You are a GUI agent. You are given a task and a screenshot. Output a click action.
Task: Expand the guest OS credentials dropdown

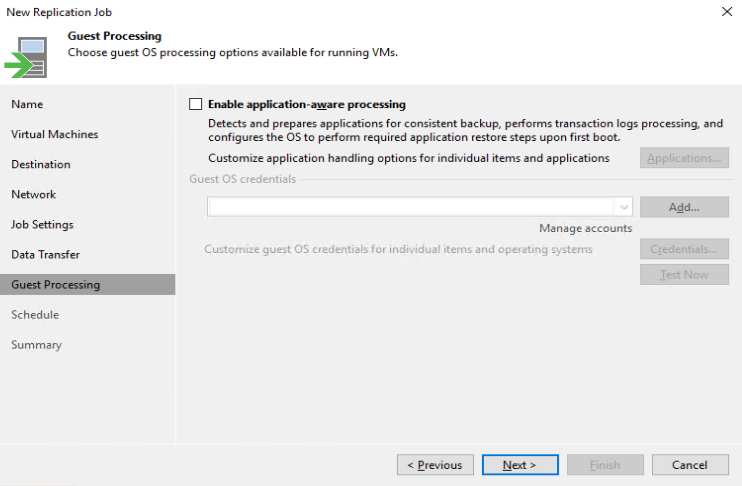coord(624,207)
